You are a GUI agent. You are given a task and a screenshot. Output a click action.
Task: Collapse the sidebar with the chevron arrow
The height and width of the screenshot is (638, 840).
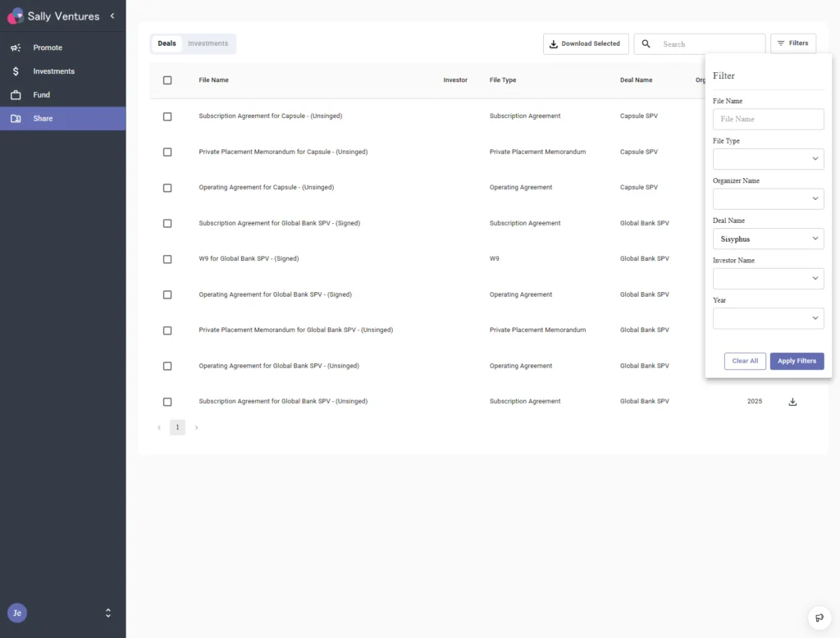(112, 16)
